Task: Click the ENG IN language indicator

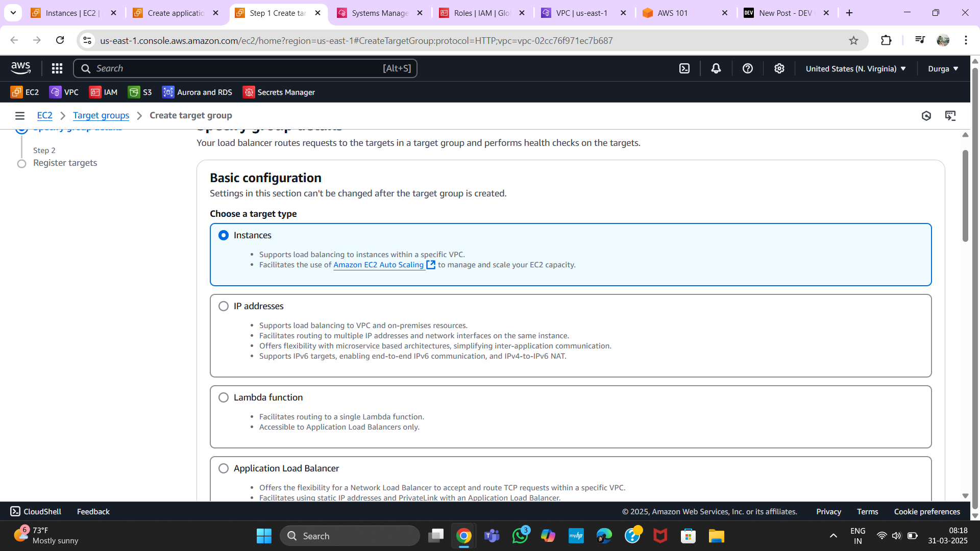Action: [858, 536]
